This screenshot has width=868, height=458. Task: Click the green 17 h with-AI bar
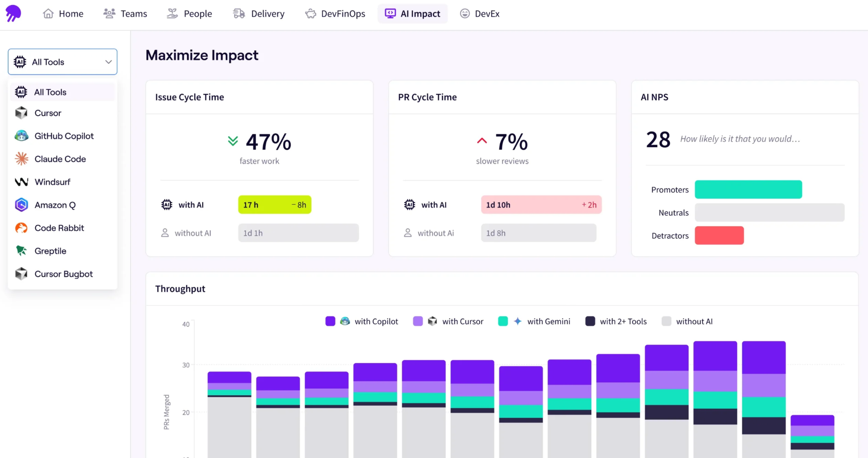275,205
